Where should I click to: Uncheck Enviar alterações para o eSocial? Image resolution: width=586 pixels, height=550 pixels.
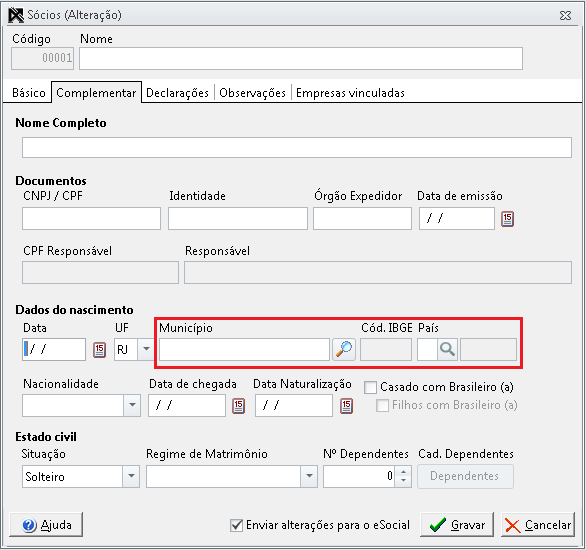tap(236, 525)
